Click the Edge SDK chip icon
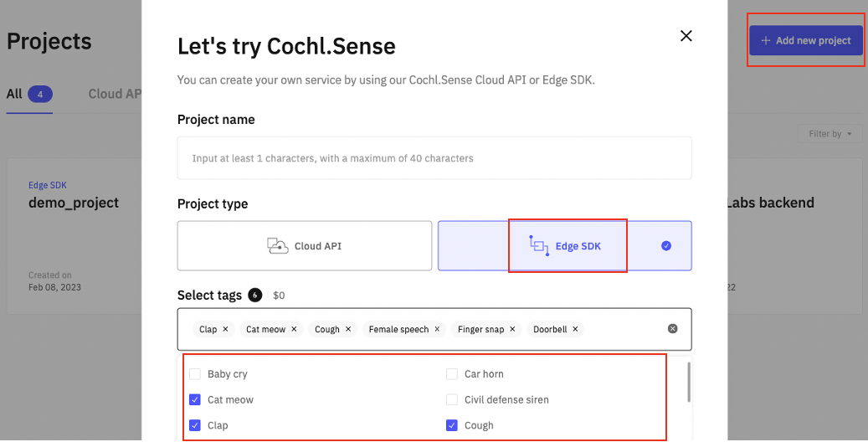The width and height of the screenshot is (868, 442). click(539, 246)
